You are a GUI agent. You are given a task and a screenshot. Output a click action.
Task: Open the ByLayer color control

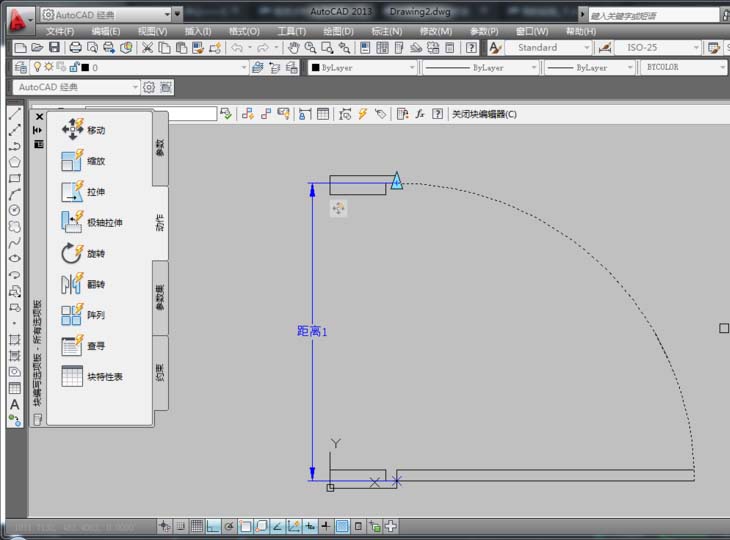coord(362,68)
